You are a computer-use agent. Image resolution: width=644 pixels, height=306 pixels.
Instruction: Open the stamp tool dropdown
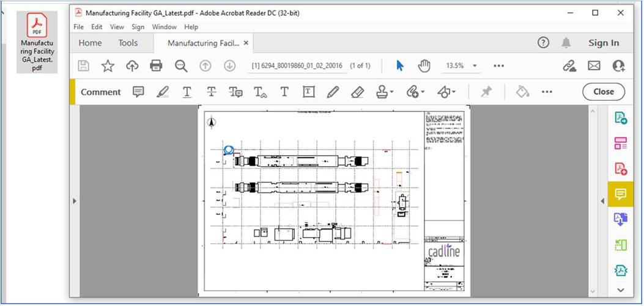(x=385, y=92)
